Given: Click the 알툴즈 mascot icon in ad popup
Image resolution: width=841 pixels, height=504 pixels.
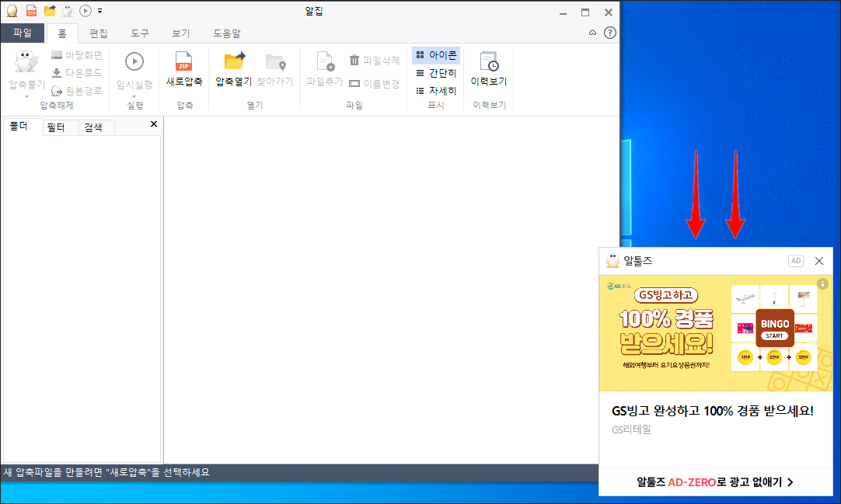Looking at the screenshot, I should coord(612,261).
